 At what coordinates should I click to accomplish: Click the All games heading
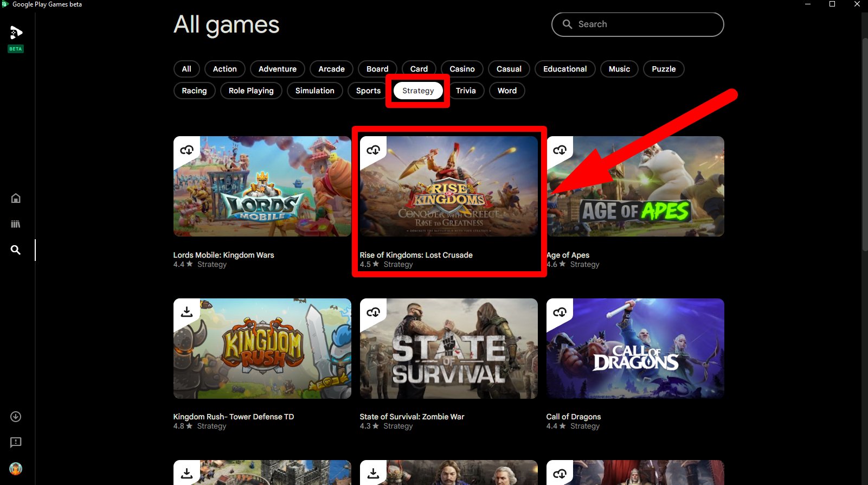[227, 25]
